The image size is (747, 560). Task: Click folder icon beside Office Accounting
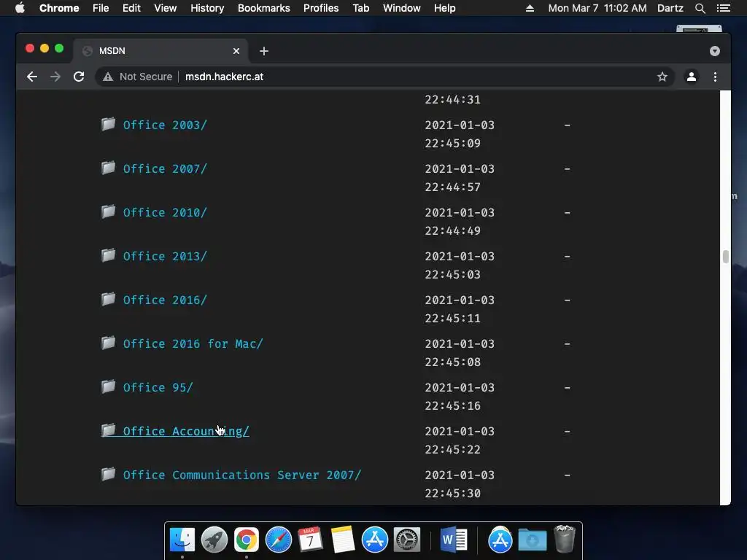click(108, 430)
